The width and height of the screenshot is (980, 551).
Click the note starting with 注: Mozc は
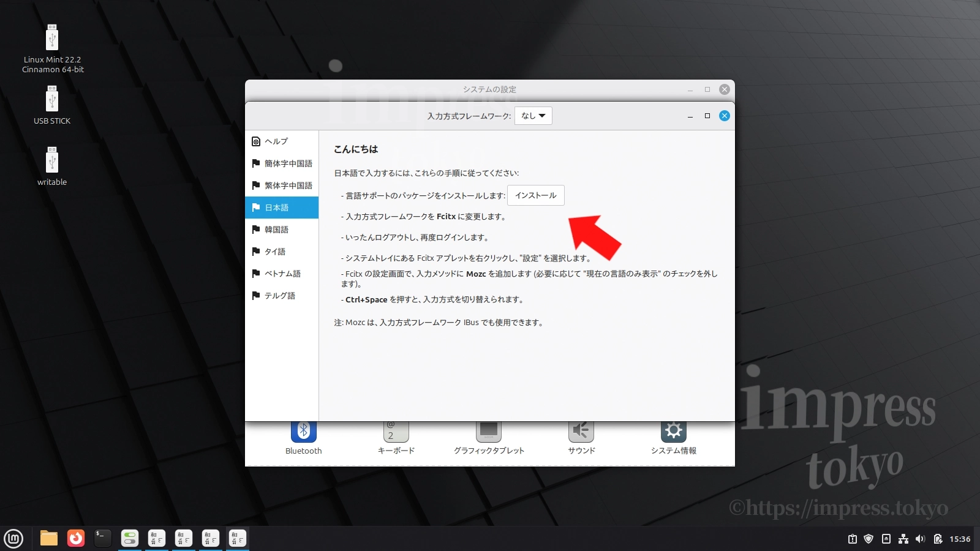pos(439,322)
